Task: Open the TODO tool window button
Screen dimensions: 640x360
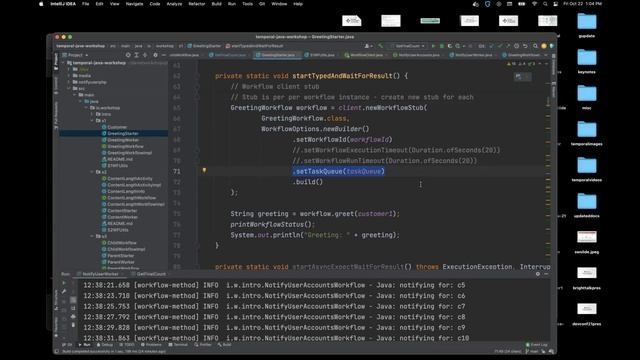Action: coord(127,345)
